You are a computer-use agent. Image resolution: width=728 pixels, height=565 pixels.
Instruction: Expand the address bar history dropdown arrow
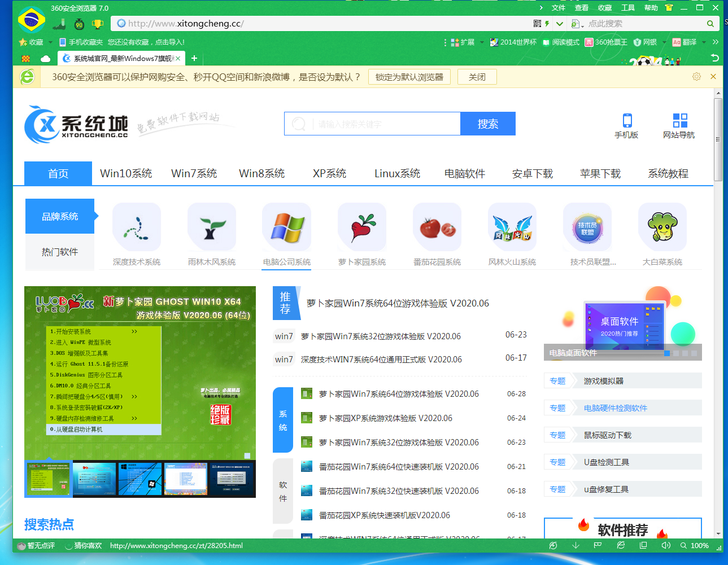click(x=560, y=24)
